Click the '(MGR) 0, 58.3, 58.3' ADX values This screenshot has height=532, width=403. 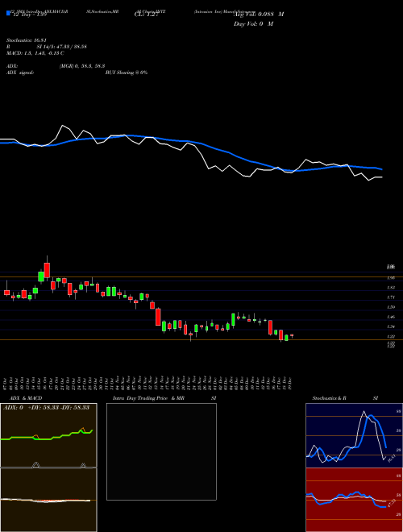(81, 67)
